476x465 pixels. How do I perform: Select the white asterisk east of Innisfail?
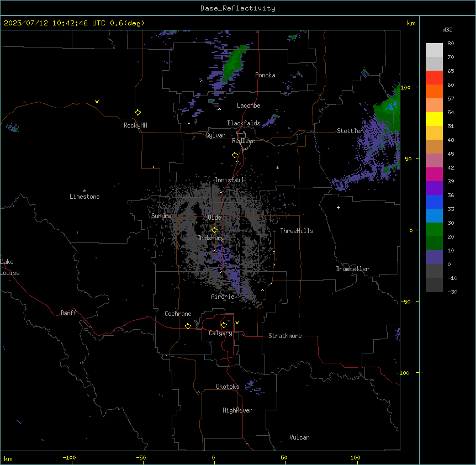277,167
